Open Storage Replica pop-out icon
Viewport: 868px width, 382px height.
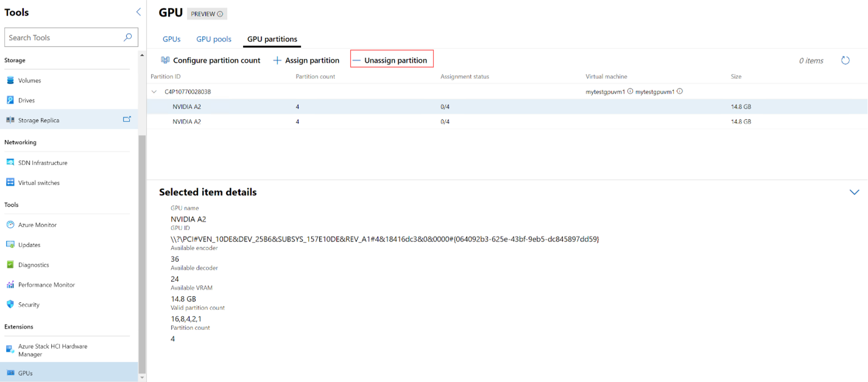coord(126,119)
